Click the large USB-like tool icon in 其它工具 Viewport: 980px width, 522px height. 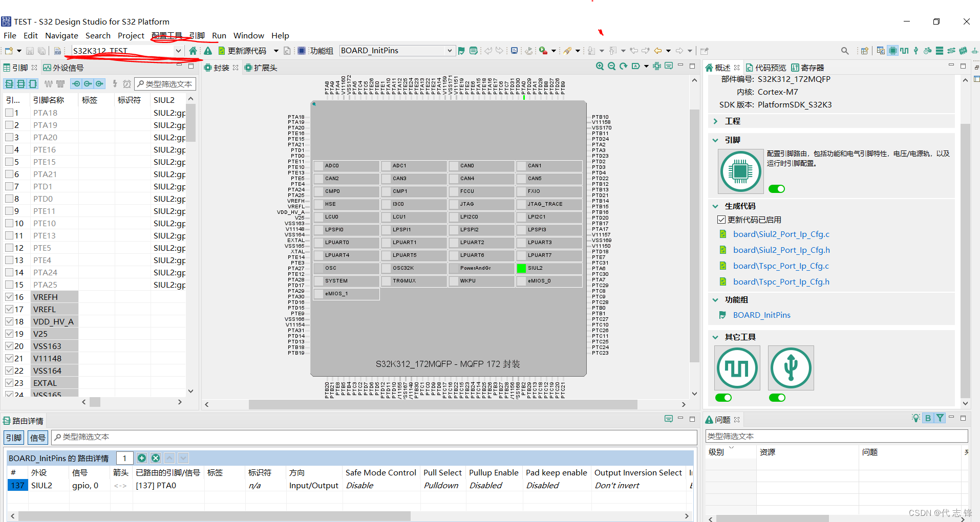[791, 368]
